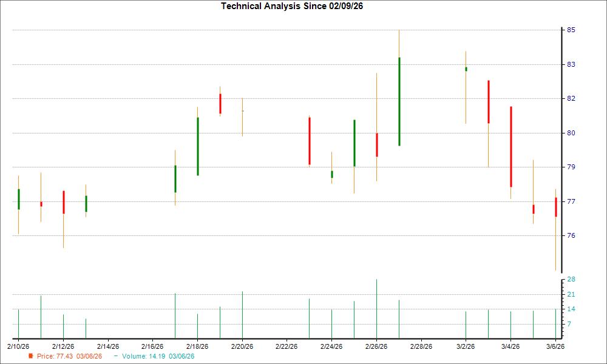607x364 pixels.
Task: Click the 3/6/26 date label
Action: click(554, 346)
